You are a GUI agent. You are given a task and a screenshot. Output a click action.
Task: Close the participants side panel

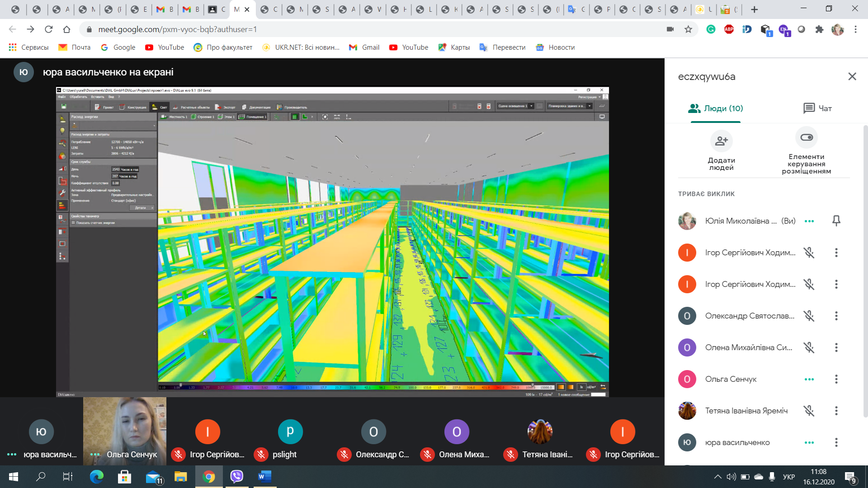click(852, 76)
